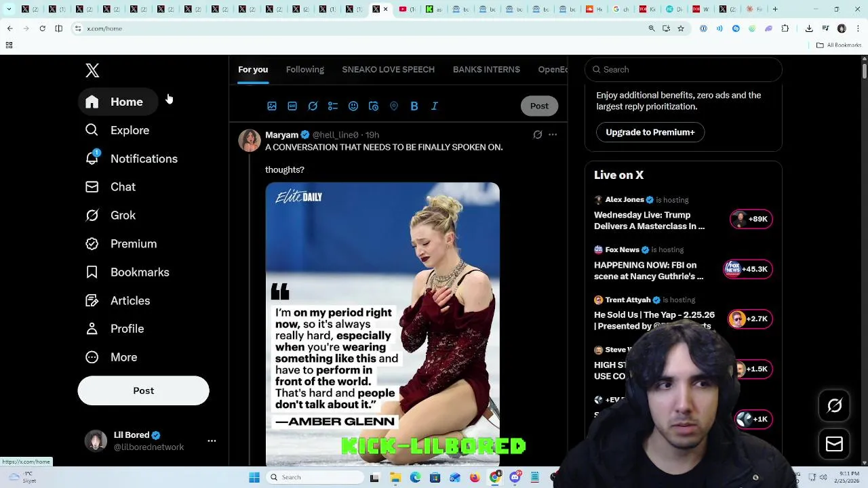Open the Windows Start button
This screenshot has height=488, width=868.
click(x=254, y=477)
